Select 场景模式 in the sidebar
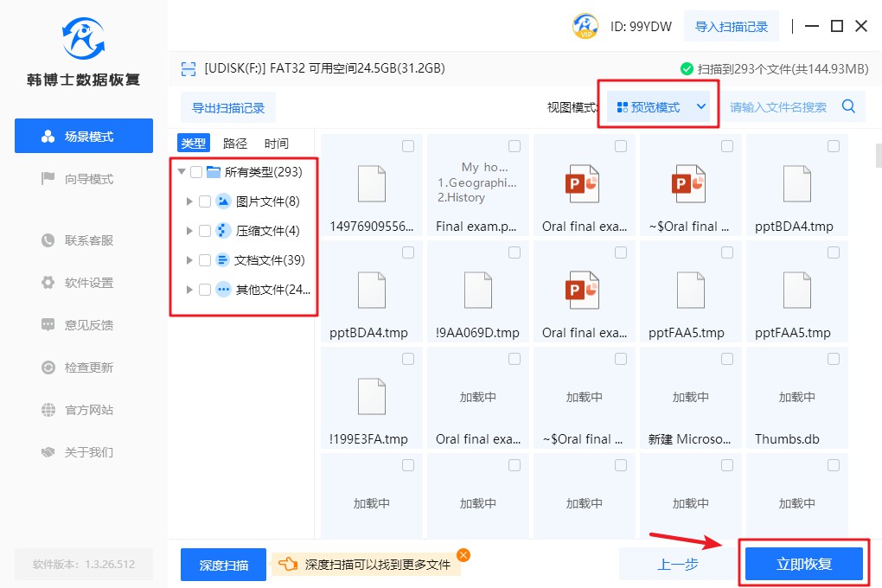The image size is (882, 588). pos(84,136)
